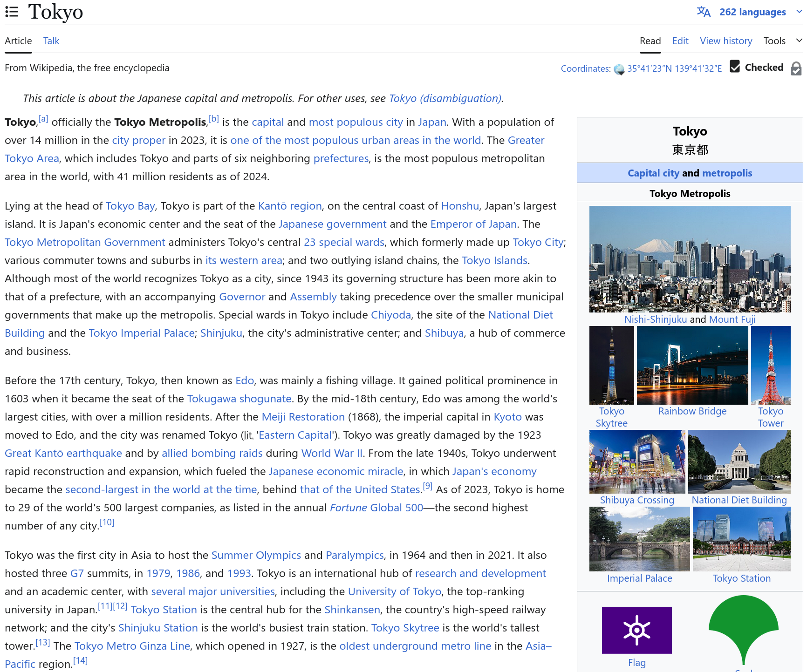Open coordinates 35°41′23″N 139°41′32″E link
The width and height of the screenshot is (807, 672).
[674, 68]
